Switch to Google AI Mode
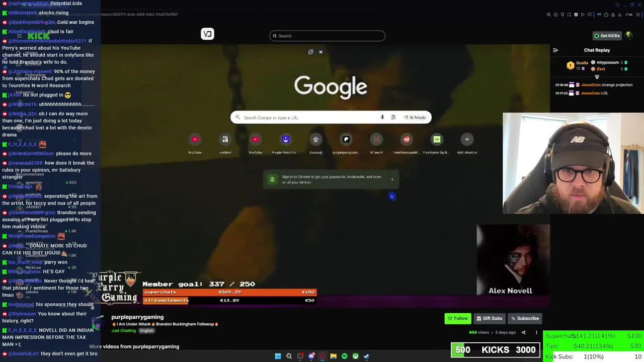644x362 pixels. point(415,117)
